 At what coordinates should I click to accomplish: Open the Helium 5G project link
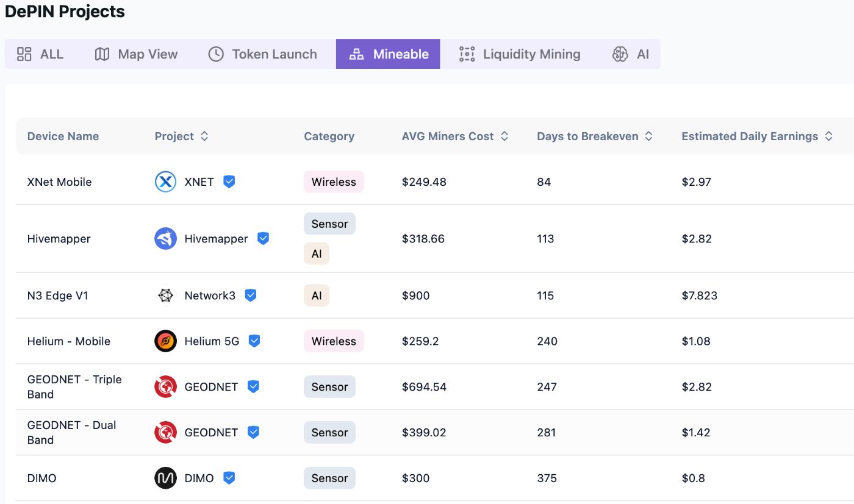tap(212, 341)
